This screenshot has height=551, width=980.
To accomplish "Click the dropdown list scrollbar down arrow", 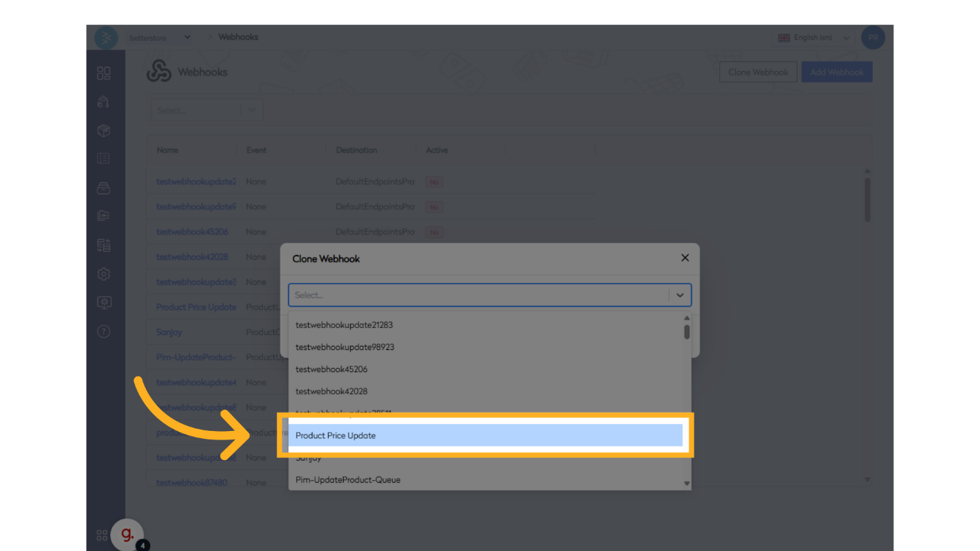I will pos(687,483).
